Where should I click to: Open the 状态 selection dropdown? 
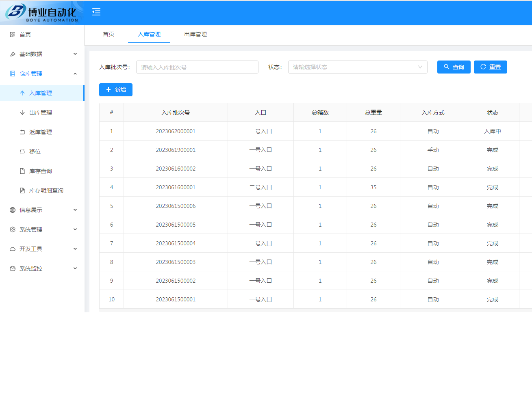[x=358, y=67]
